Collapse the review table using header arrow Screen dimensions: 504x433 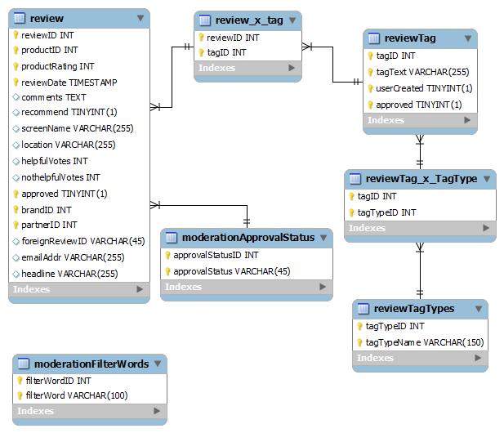point(140,18)
